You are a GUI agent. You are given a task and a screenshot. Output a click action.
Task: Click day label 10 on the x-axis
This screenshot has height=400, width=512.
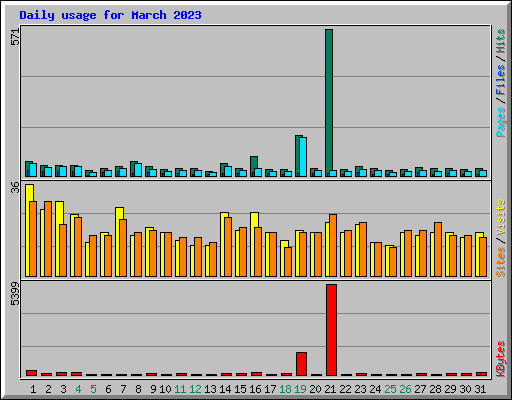coord(165,389)
